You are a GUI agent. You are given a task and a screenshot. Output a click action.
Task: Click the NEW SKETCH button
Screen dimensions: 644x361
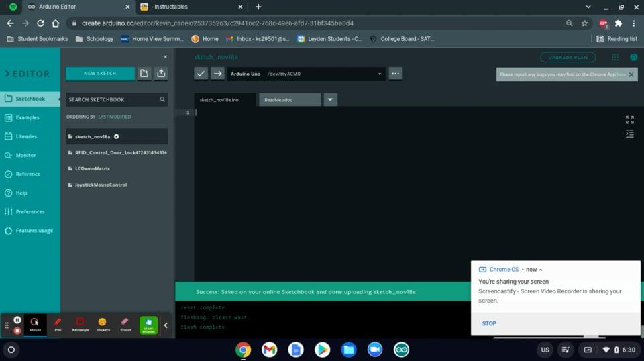[100, 74]
